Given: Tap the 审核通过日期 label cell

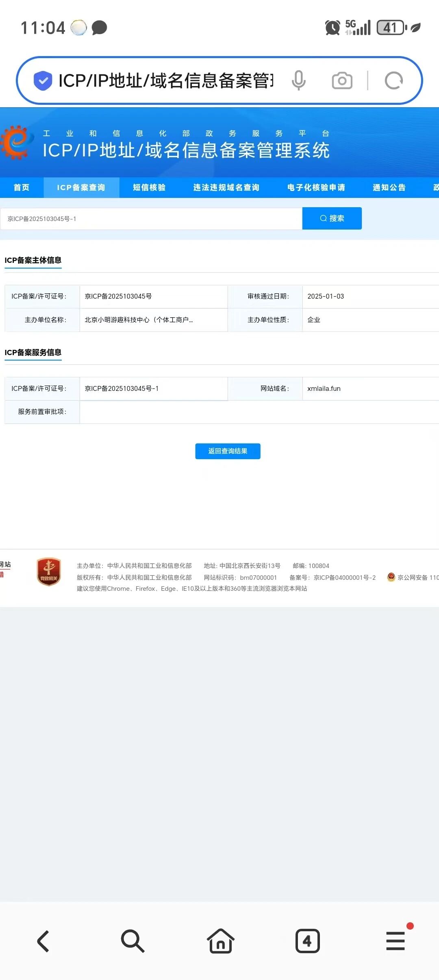Looking at the screenshot, I should click(265, 296).
